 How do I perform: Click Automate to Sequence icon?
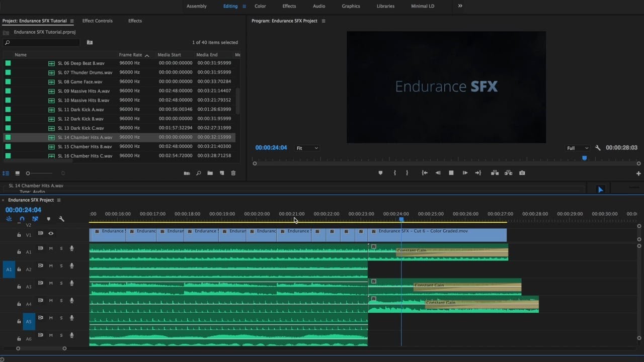click(187, 173)
